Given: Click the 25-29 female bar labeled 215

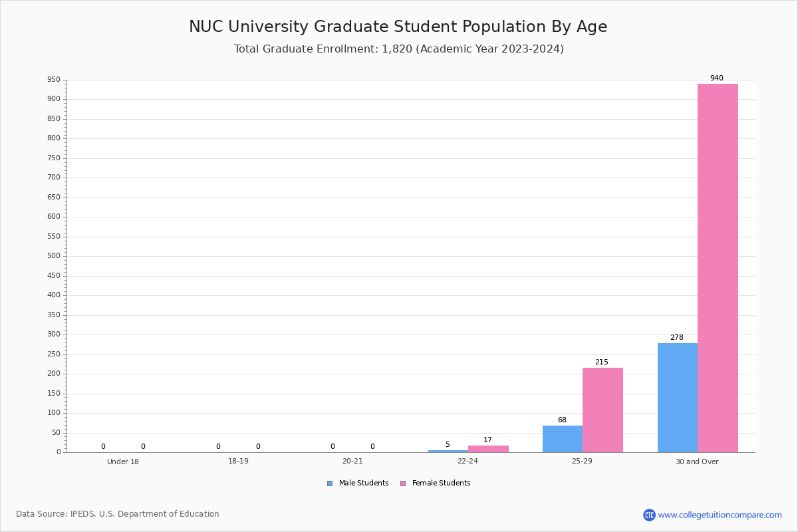Looking at the screenshot, I should [x=602, y=410].
